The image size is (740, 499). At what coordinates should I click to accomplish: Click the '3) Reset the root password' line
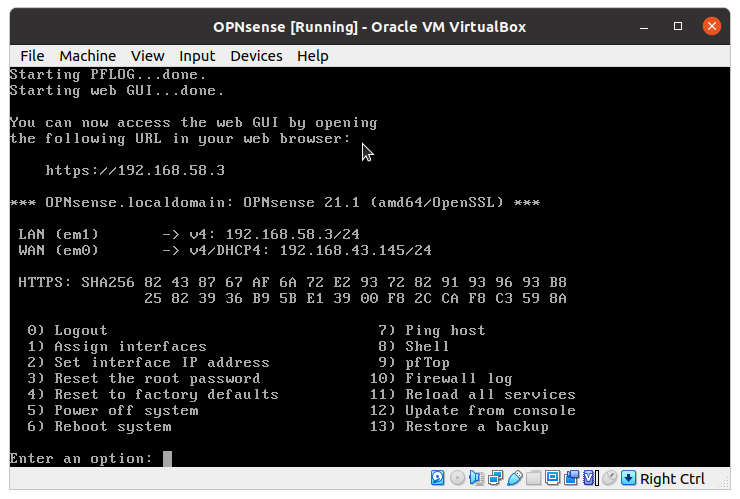144,379
